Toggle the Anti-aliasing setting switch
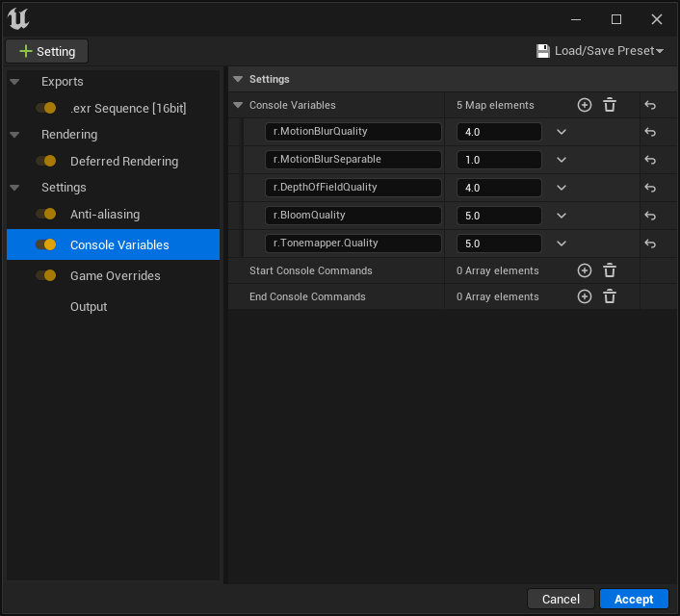Image resolution: width=680 pixels, height=616 pixels. [x=46, y=214]
